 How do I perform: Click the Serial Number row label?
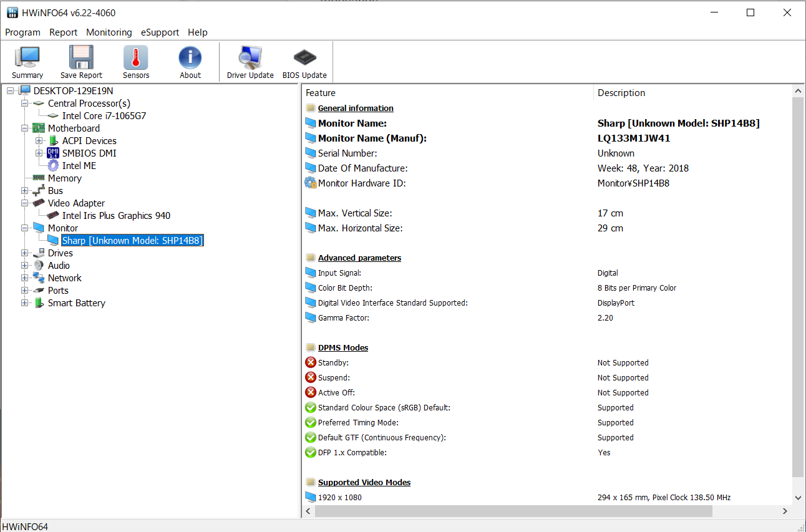(347, 153)
